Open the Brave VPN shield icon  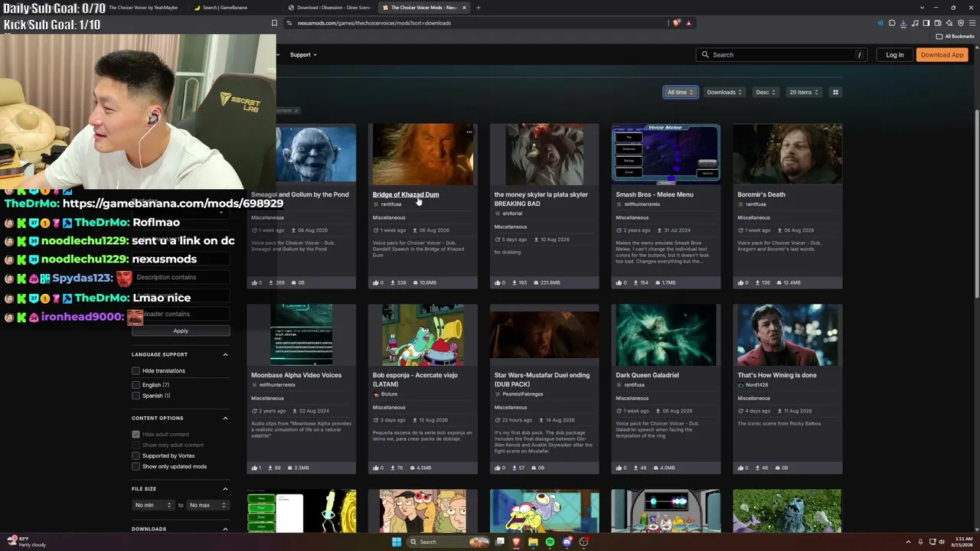click(x=961, y=23)
